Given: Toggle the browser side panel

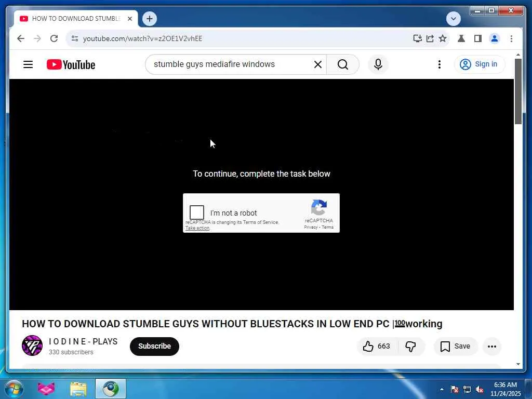Looking at the screenshot, I should [x=478, y=38].
